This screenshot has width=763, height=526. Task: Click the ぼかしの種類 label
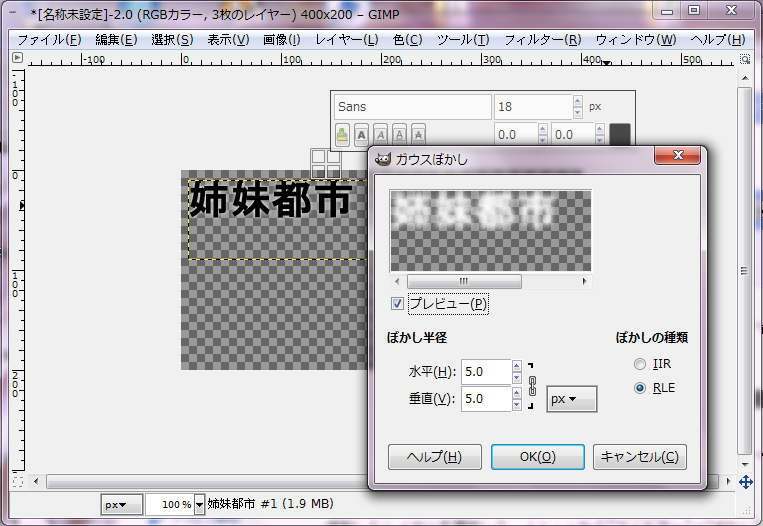coord(652,337)
